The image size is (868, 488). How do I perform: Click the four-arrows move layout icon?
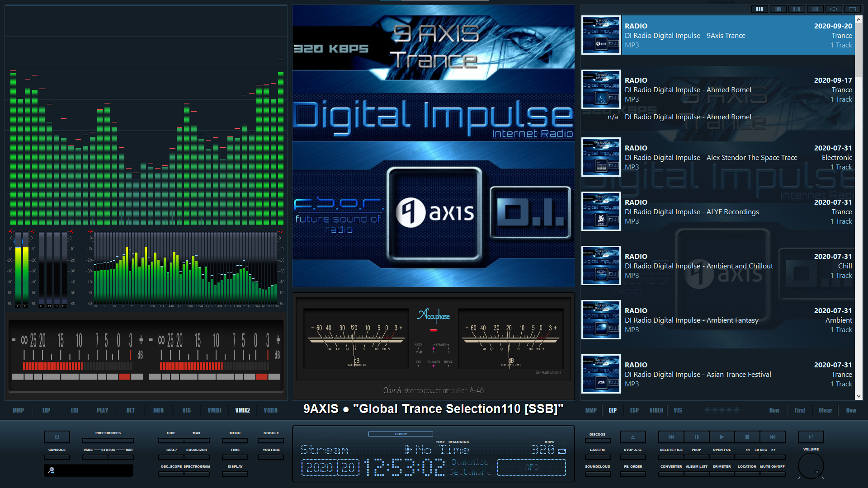834,9
